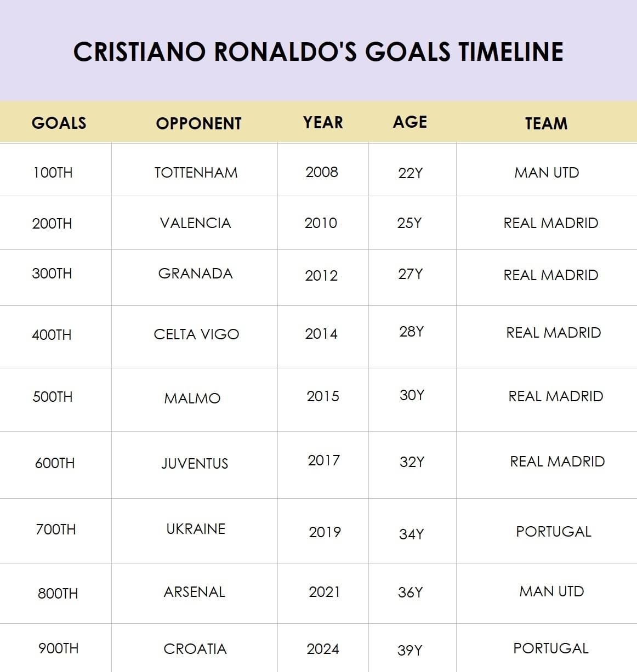Image resolution: width=637 pixels, height=672 pixels.
Task: Click the OPPONENT column header
Action: point(198,123)
